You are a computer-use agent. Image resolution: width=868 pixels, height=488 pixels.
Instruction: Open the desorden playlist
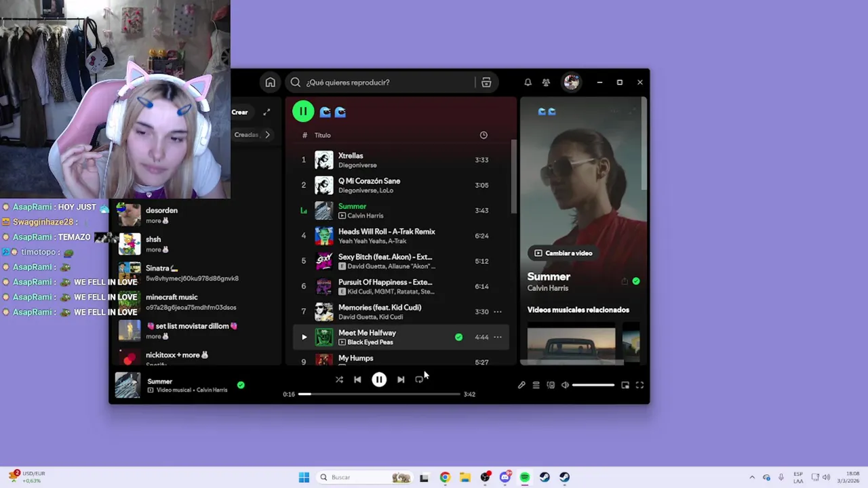197,216
